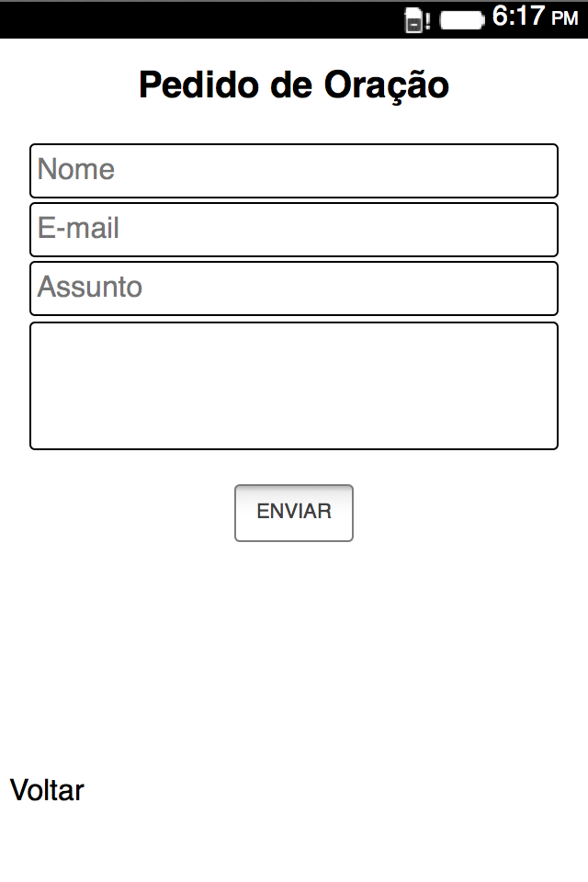Click the Pedido de Oração heading

tap(294, 85)
